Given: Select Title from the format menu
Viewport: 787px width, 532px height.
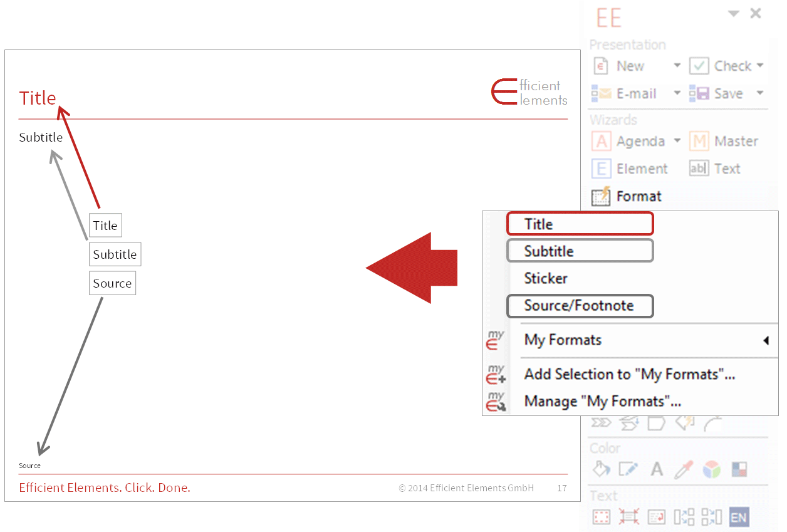Looking at the screenshot, I should tap(580, 224).
